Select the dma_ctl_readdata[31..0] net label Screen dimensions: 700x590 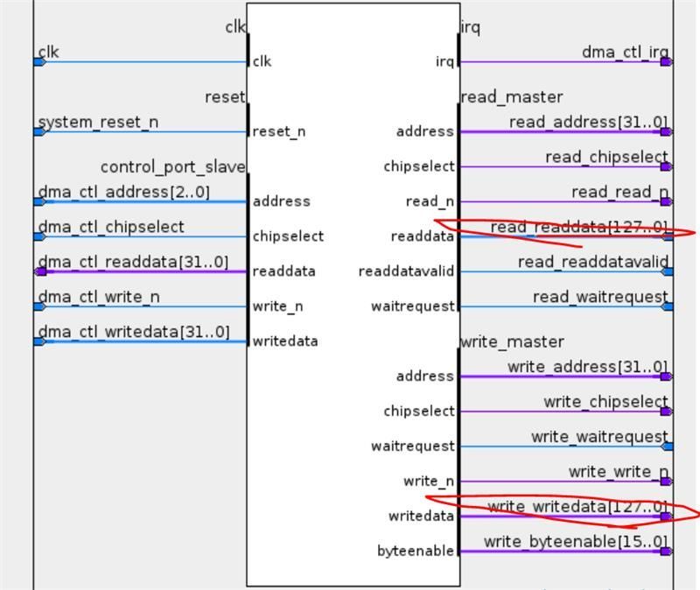(133, 262)
